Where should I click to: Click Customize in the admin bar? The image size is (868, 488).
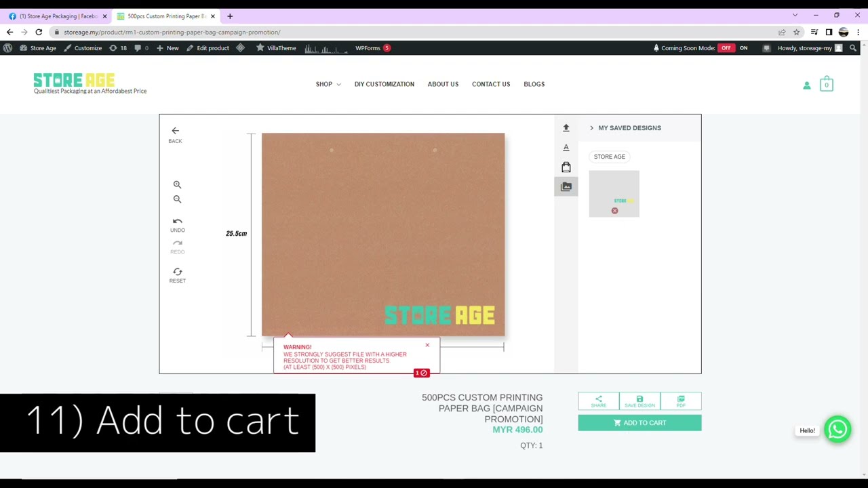tap(83, 48)
